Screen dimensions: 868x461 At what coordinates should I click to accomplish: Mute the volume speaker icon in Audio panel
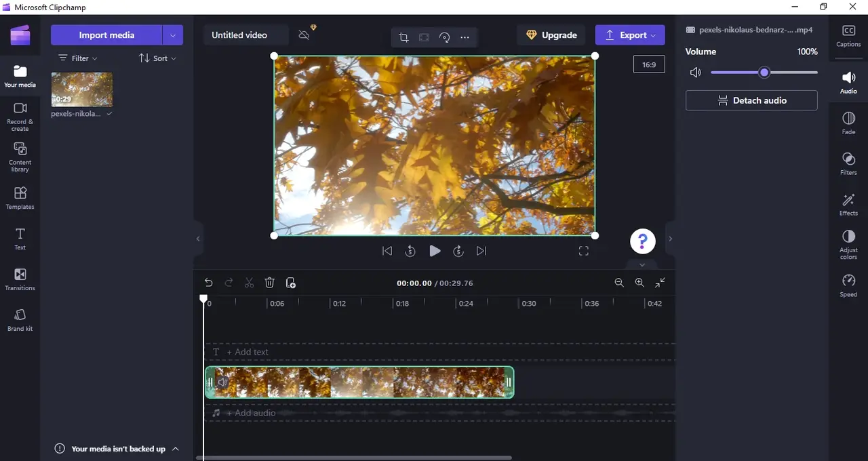695,73
